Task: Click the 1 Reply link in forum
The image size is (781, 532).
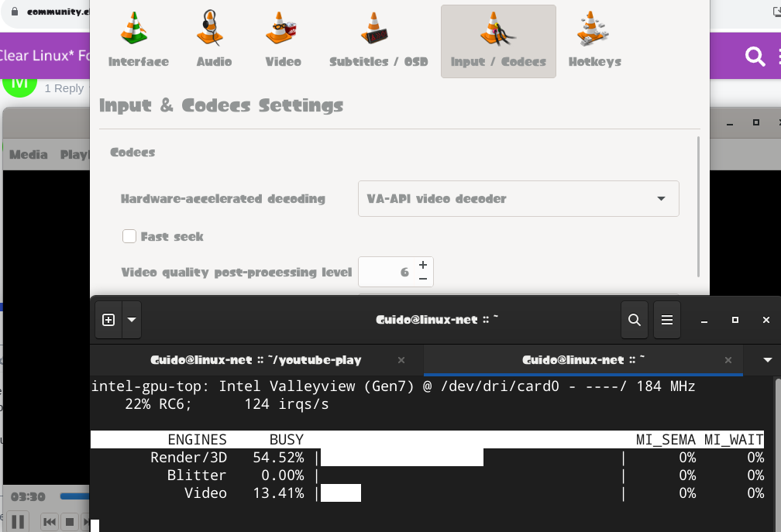Action: click(x=64, y=88)
